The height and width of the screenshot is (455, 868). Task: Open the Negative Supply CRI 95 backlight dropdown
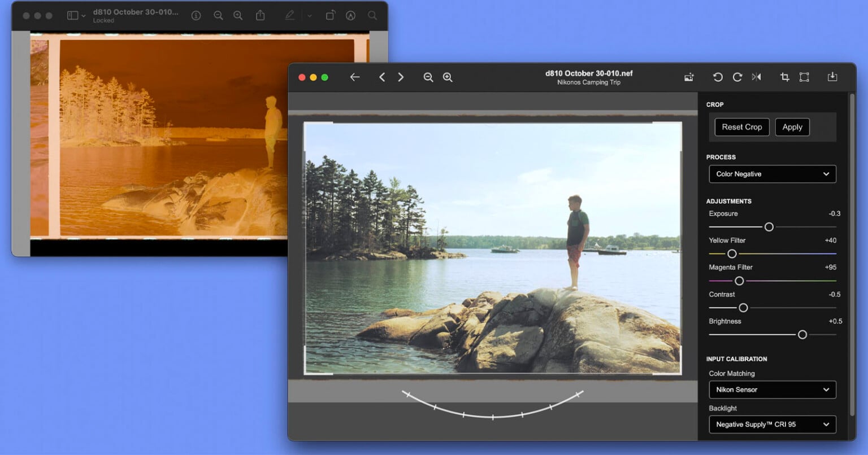pos(772,425)
